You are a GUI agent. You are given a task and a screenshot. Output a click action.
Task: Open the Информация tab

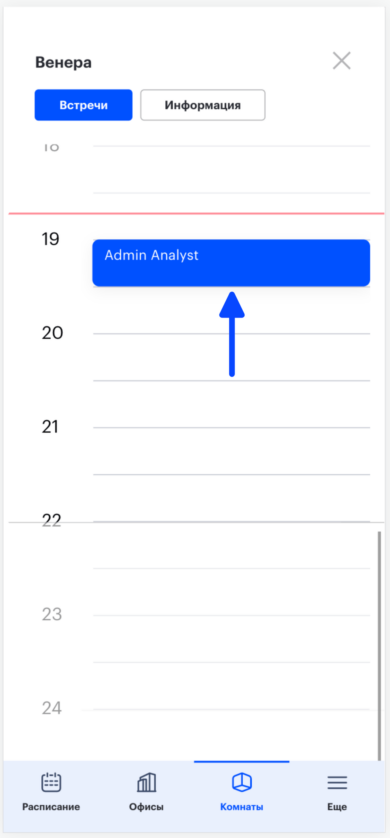pyautogui.click(x=202, y=105)
